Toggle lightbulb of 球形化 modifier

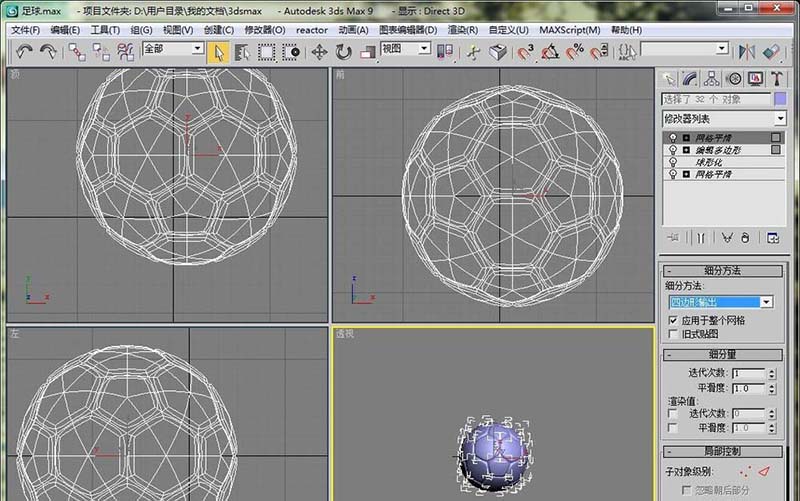(x=673, y=162)
